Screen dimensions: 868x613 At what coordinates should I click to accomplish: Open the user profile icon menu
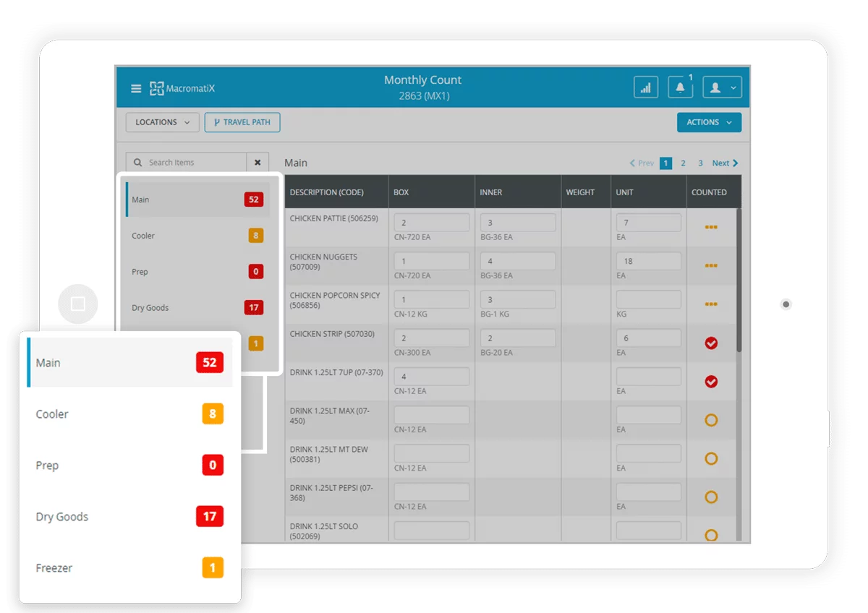(716, 87)
